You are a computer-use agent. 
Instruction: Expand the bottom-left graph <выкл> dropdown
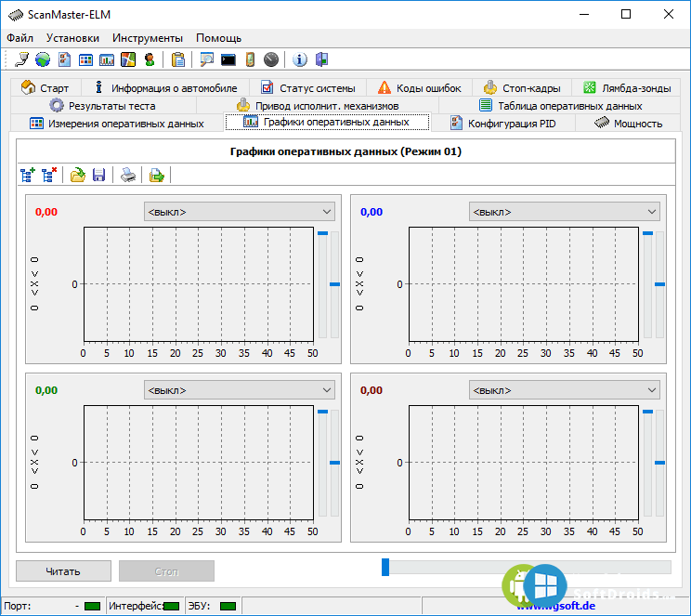(x=240, y=390)
